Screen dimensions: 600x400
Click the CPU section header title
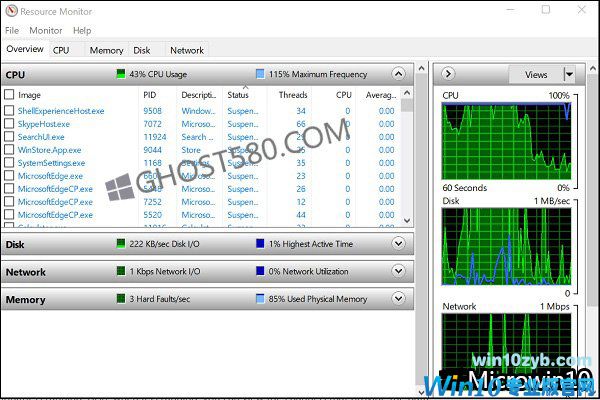tap(15, 75)
